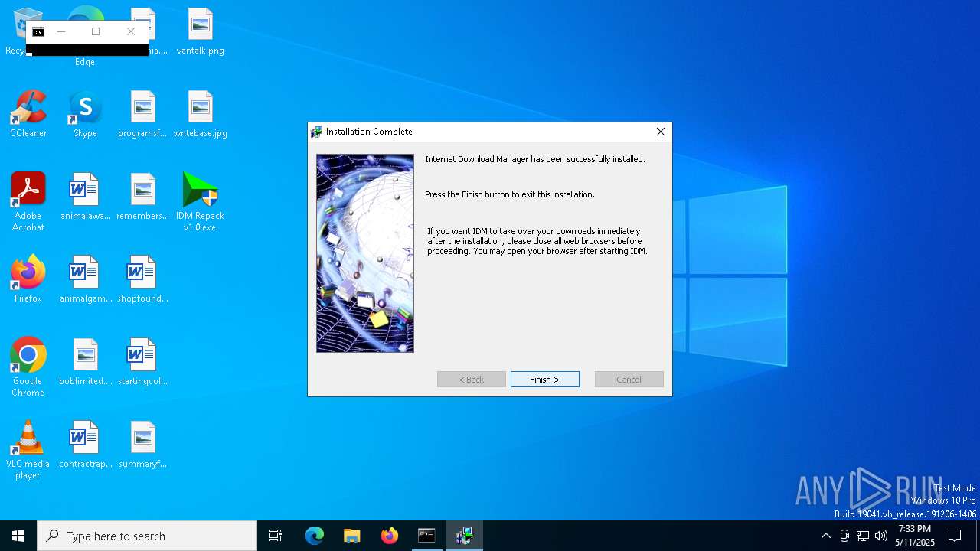Select the startingcol... Word document
980x551 pixels.
(x=142, y=362)
